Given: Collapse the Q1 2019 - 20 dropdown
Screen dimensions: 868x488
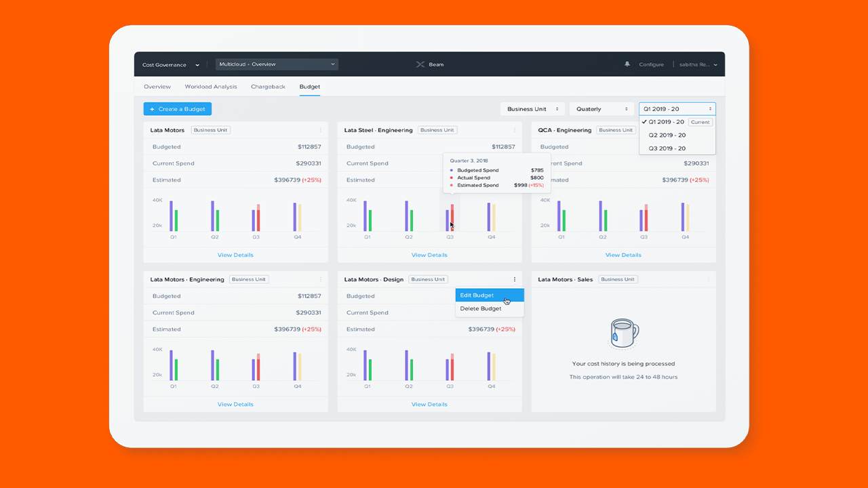Looking at the screenshot, I should click(x=677, y=109).
